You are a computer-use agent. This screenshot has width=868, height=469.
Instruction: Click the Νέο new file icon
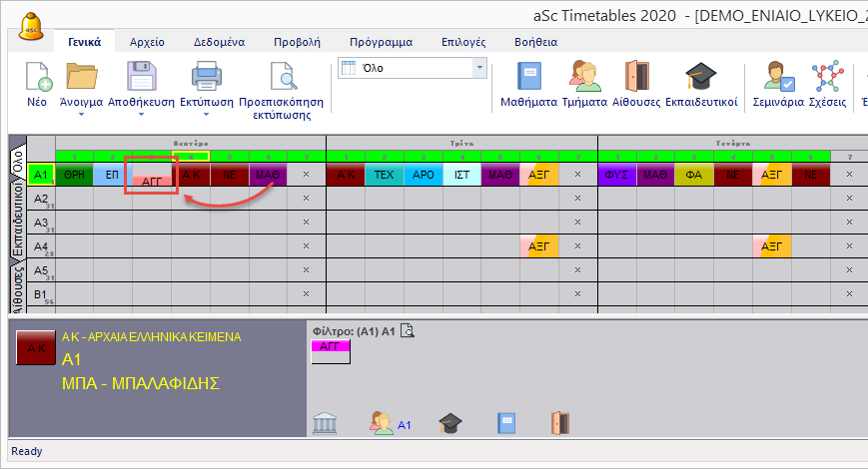tap(37, 78)
